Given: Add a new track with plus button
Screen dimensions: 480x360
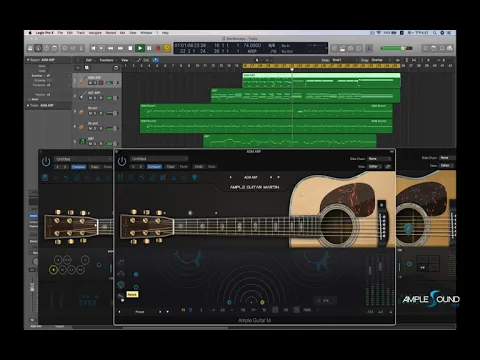Looking at the screenshot, I should click(78, 68).
